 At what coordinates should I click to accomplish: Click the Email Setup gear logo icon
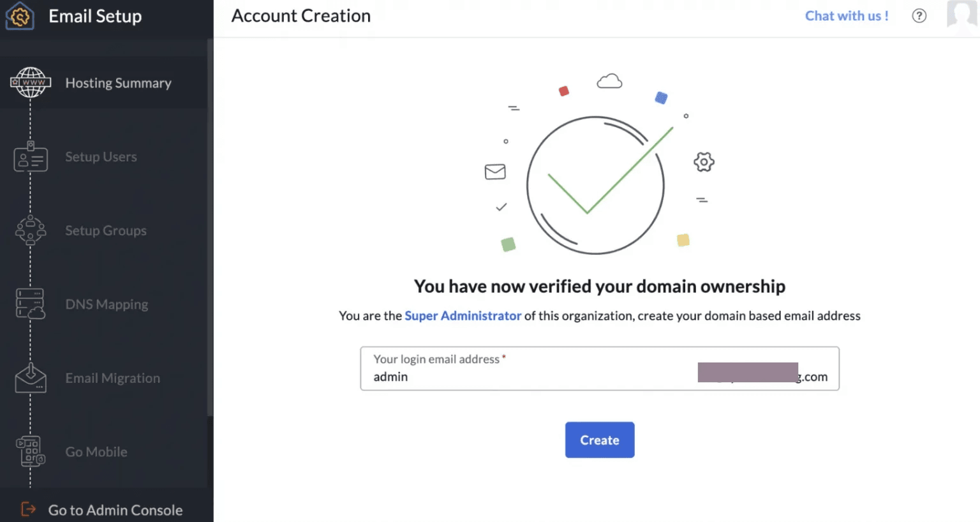(19, 16)
